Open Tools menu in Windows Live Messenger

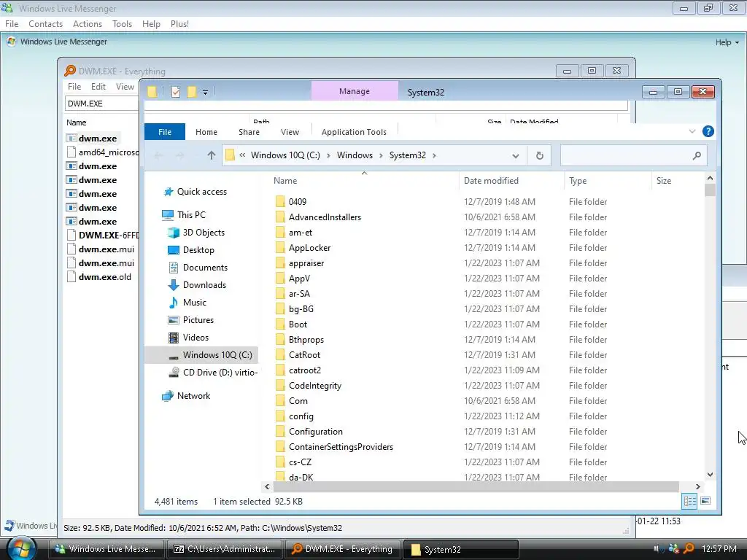(122, 24)
